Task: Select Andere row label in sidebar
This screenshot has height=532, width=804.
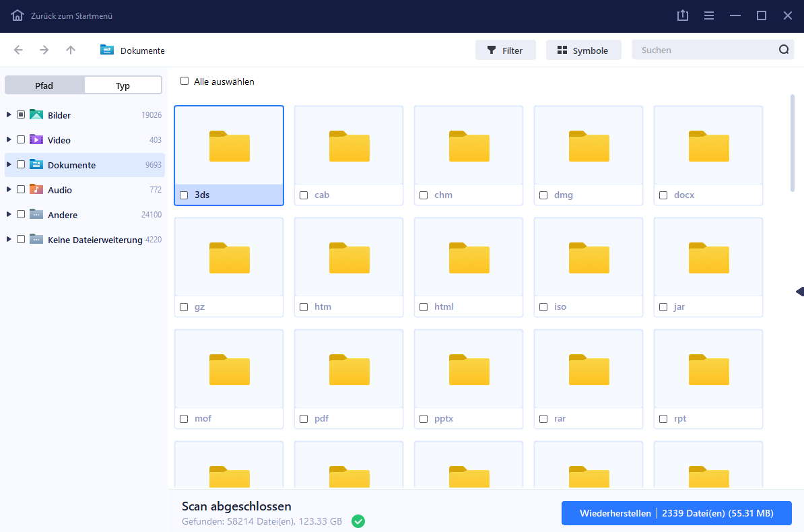Action: click(x=63, y=215)
